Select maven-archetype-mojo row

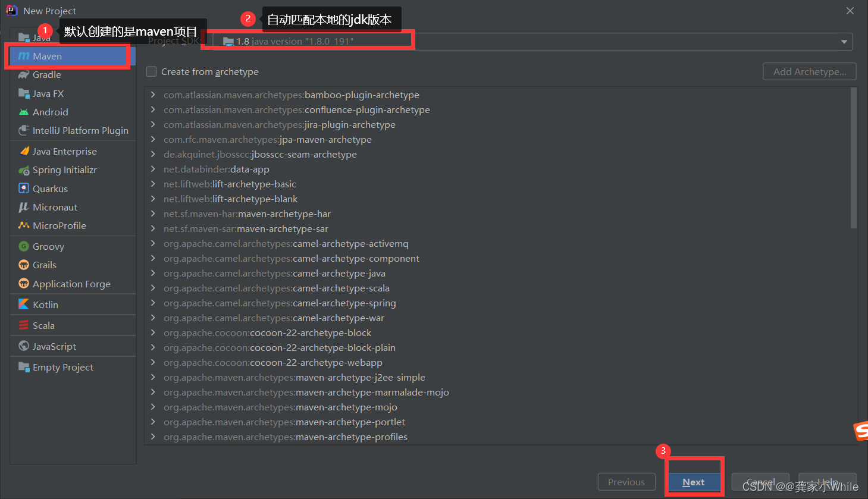[x=497, y=407]
